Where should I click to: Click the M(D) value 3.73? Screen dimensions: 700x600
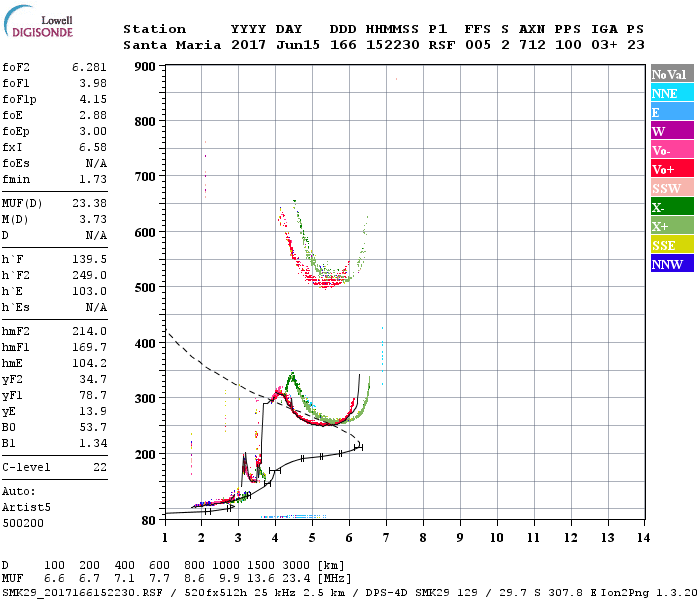tap(93, 220)
